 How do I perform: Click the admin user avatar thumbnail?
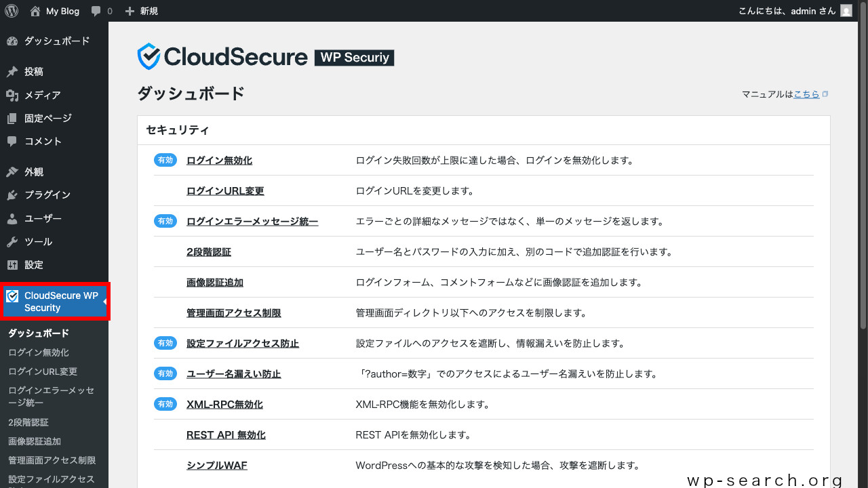pyautogui.click(x=845, y=10)
